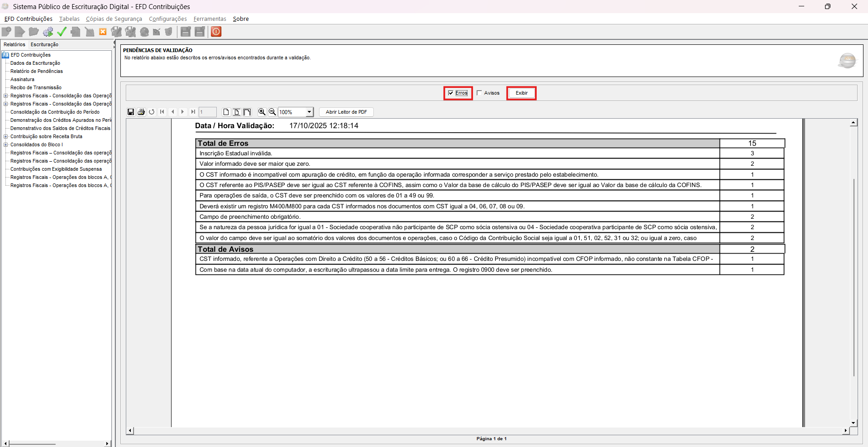The width and height of the screenshot is (868, 447).
Task: Click report vertical scrollbar down arrow
Action: [853, 423]
